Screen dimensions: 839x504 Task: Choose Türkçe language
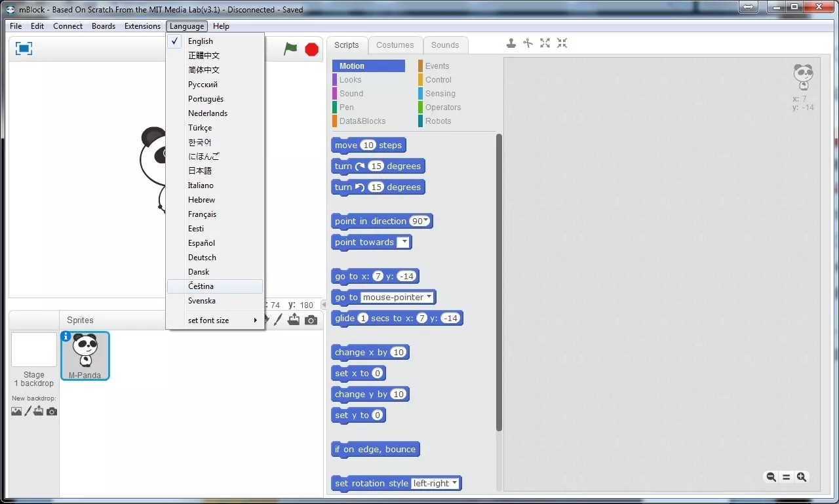pyautogui.click(x=216, y=128)
